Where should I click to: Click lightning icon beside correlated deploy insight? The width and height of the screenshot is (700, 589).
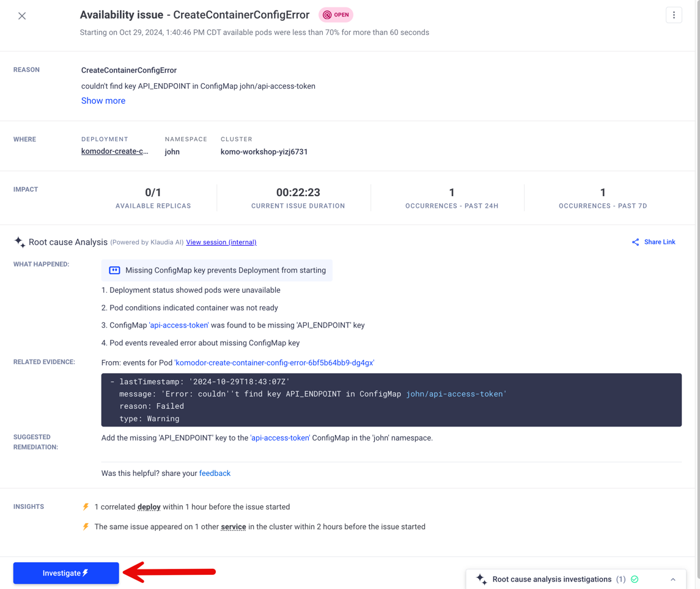click(x=86, y=507)
